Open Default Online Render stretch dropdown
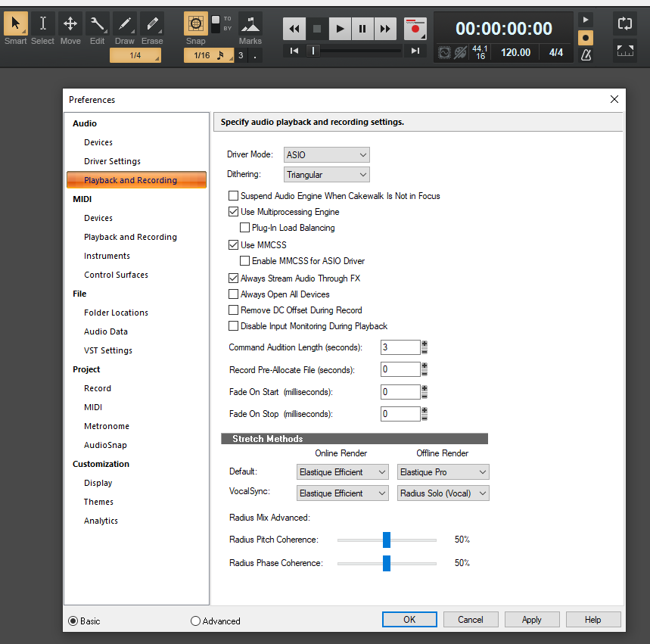650x644 pixels. point(343,472)
